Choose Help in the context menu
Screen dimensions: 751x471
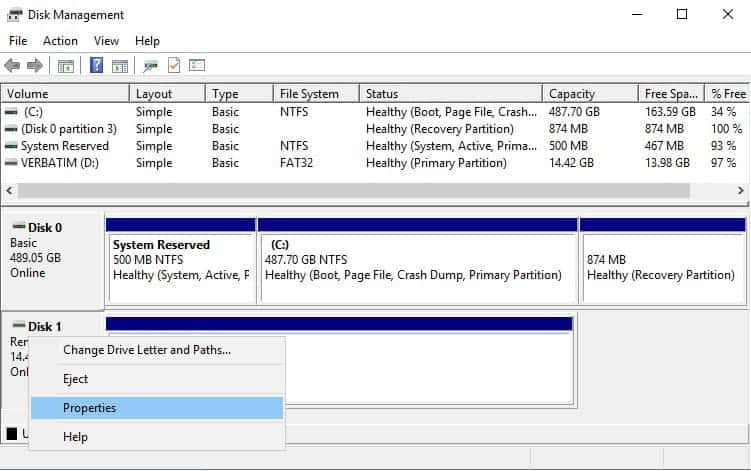tap(157, 437)
